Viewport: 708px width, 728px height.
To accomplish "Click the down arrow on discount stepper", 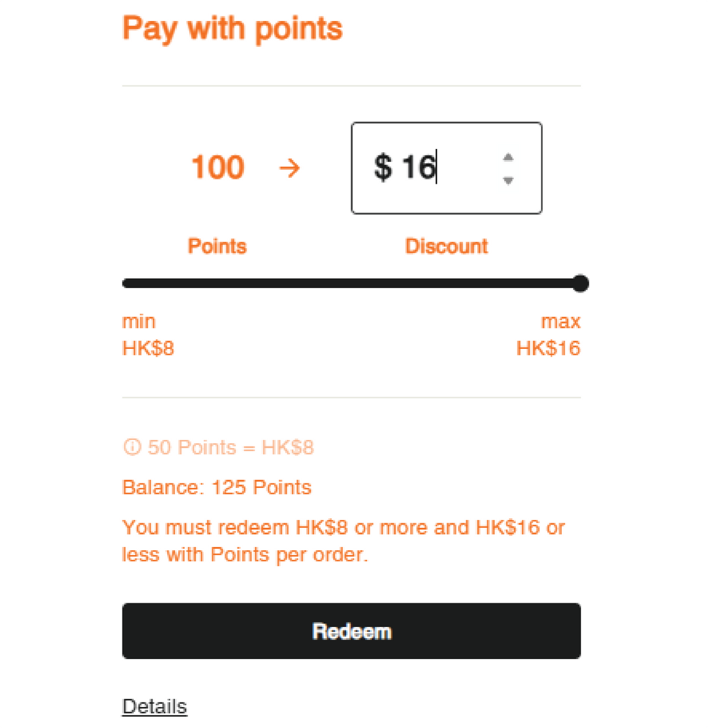I will (x=507, y=180).
